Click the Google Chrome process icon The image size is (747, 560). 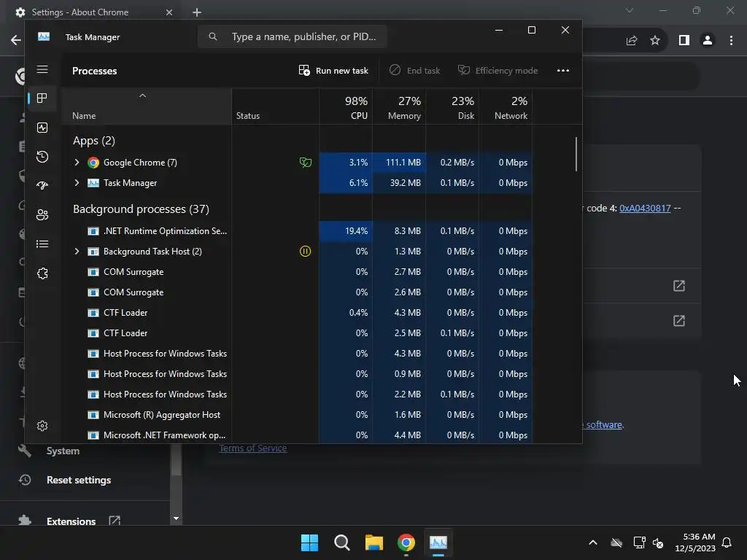point(93,163)
